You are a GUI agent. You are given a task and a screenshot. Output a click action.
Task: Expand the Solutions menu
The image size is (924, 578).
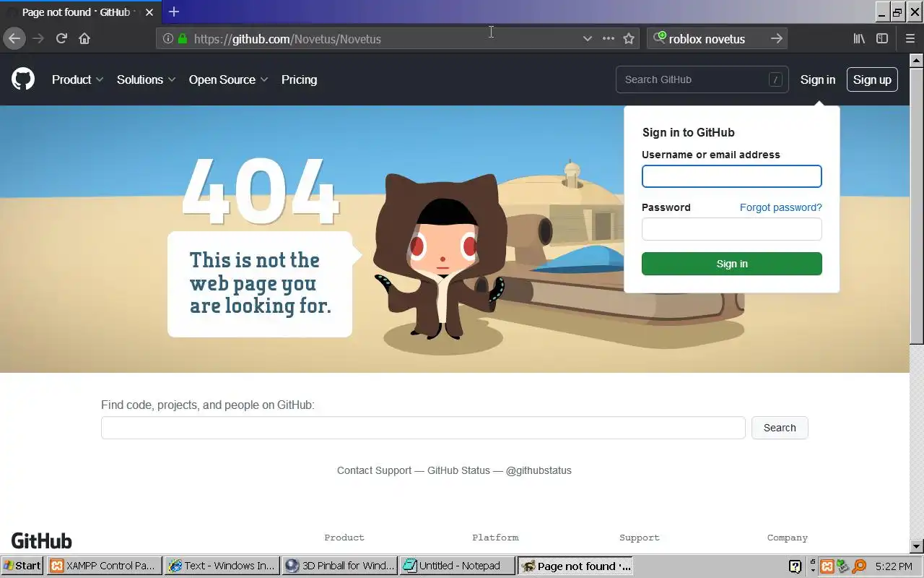click(x=146, y=79)
